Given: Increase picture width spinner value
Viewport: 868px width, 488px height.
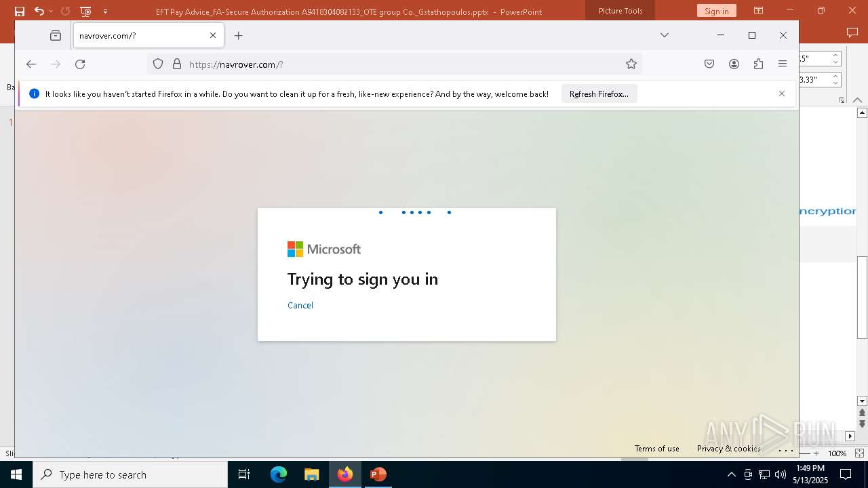Looking at the screenshot, I should tap(836, 76).
